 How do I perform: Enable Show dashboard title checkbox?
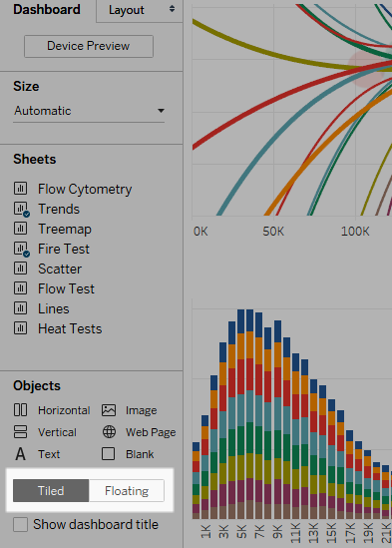click(x=20, y=525)
